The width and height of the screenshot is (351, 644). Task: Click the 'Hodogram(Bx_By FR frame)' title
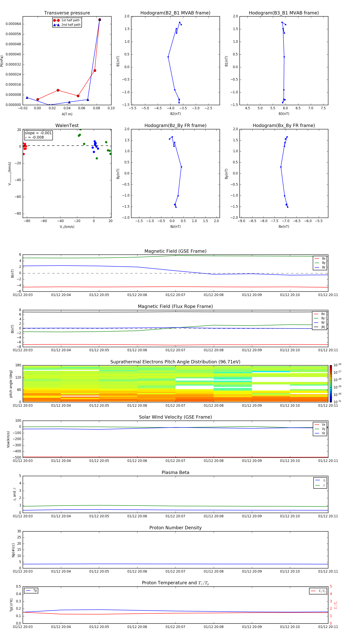click(284, 125)
